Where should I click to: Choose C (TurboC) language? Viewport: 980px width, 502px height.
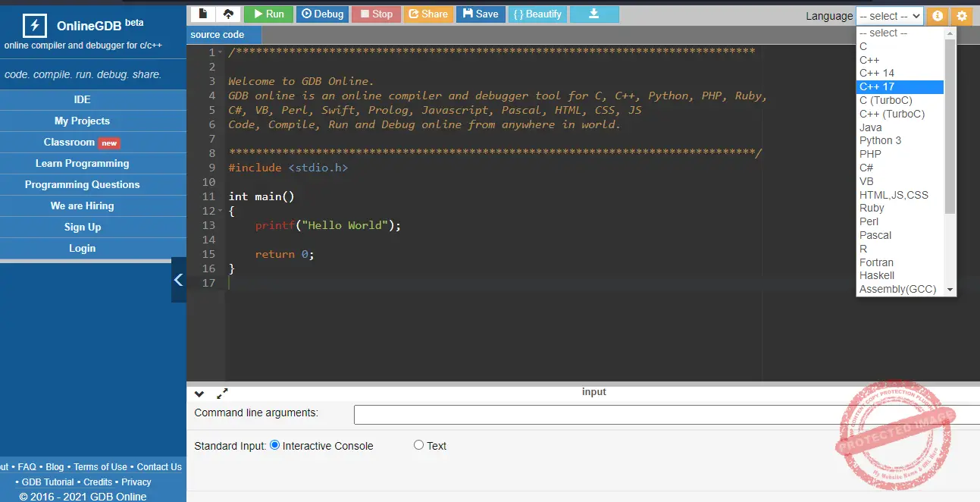900,100
